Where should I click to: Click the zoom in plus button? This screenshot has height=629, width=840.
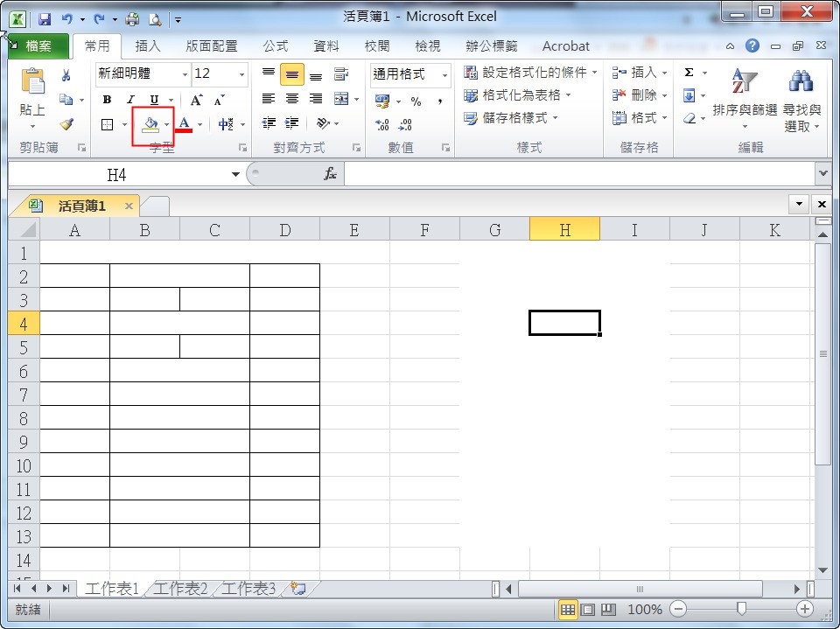[804, 609]
